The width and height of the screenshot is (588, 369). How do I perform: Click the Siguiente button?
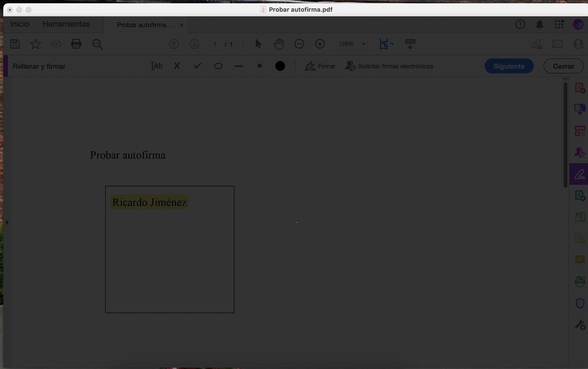509,66
